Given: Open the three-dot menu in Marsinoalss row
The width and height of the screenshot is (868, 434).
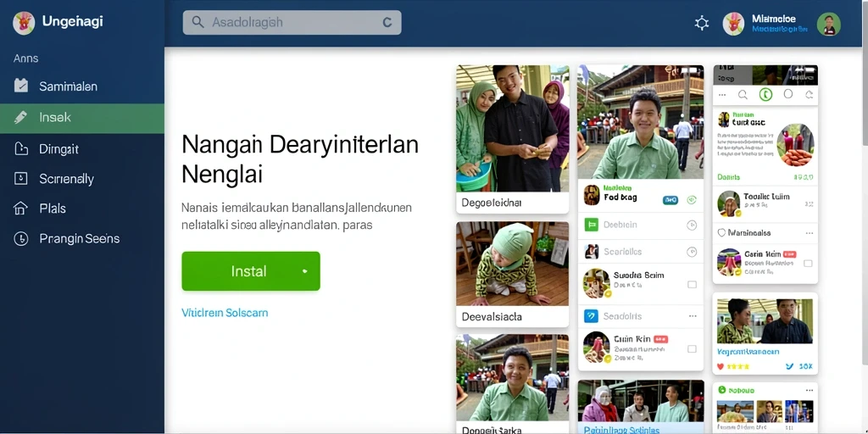Looking at the screenshot, I should point(810,233).
